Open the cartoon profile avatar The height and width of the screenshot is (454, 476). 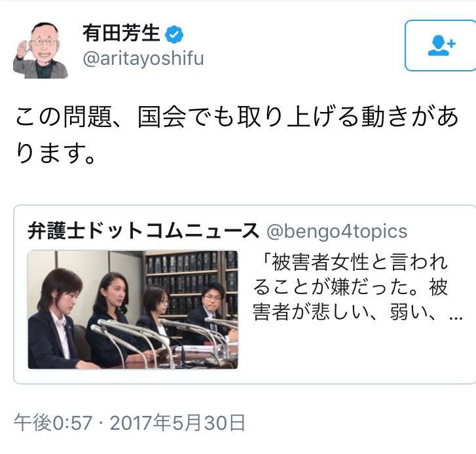[41, 50]
